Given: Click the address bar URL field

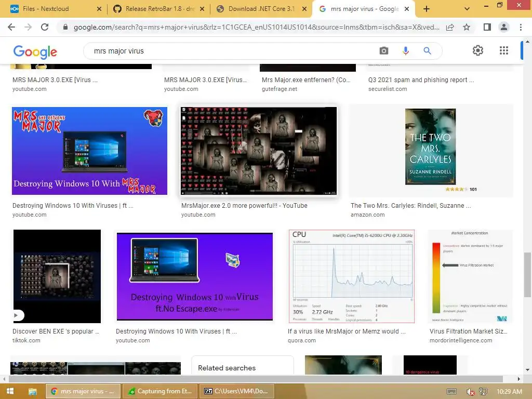Looking at the screenshot, I should pyautogui.click(x=256, y=27).
